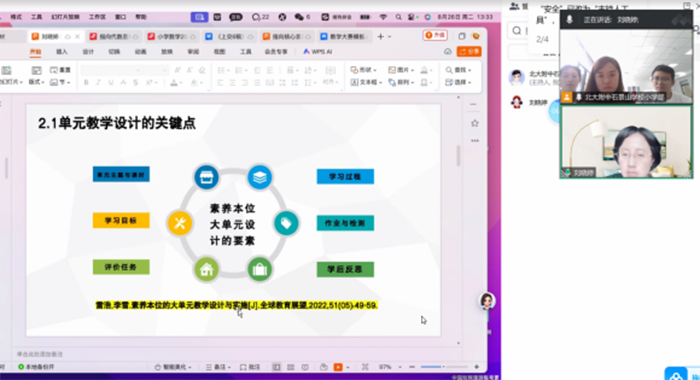Image resolution: width=700 pixels, height=380 pixels.
Task: Open the macOS Spotlight search icon
Action: coord(398,17)
